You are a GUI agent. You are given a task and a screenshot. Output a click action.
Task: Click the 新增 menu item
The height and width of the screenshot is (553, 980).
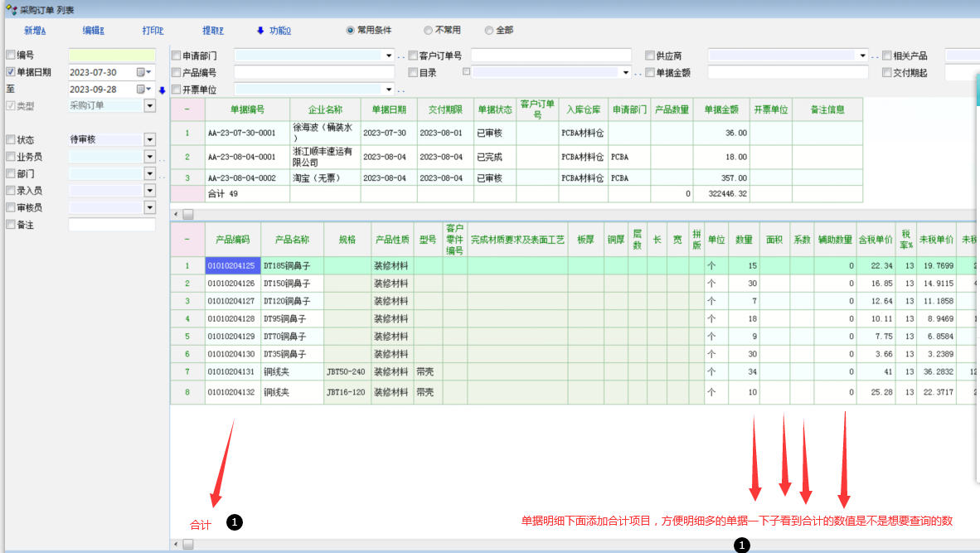tap(35, 31)
